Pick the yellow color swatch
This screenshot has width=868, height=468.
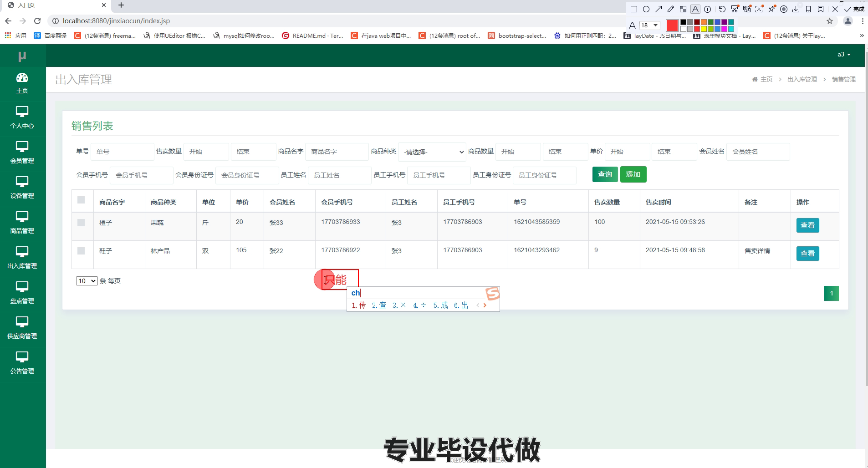(x=704, y=29)
